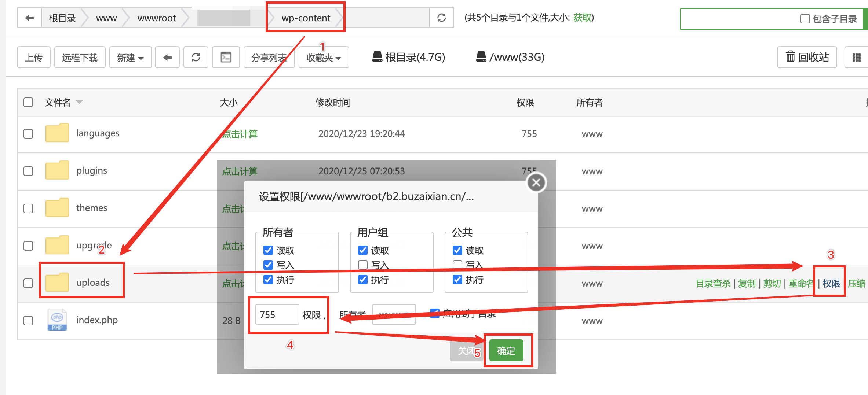Viewport: 868px width, 395px height.
Task: Click the breadcrumb back arrow icon
Action: 29,18
